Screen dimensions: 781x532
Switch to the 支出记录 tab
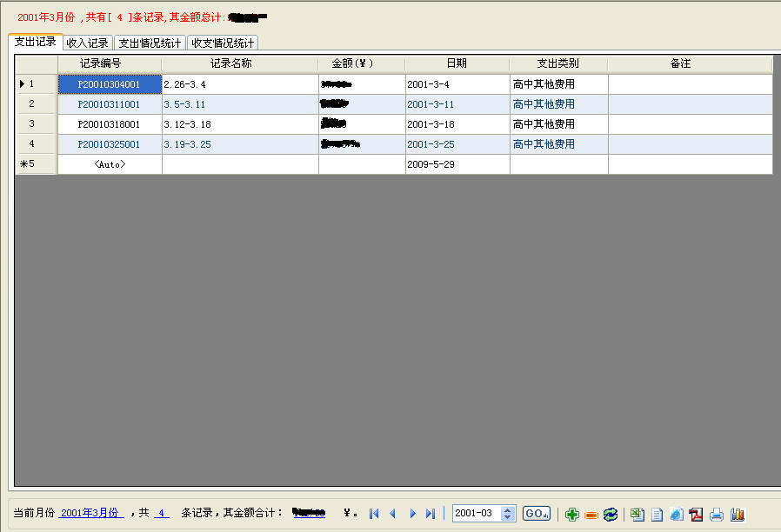(36, 42)
